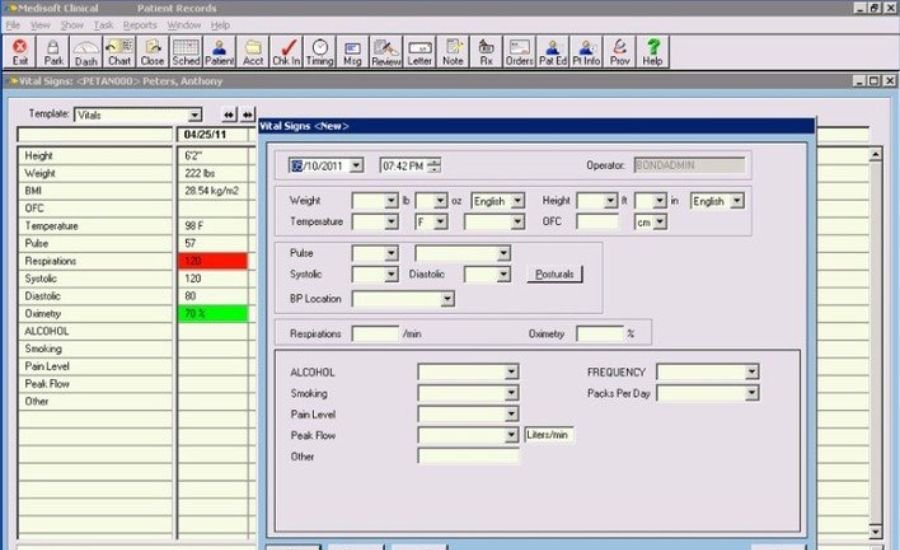This screenshot has width=900, height=550.
Task: Expand the Pulse value dropdown
Action: coord(391,253)
